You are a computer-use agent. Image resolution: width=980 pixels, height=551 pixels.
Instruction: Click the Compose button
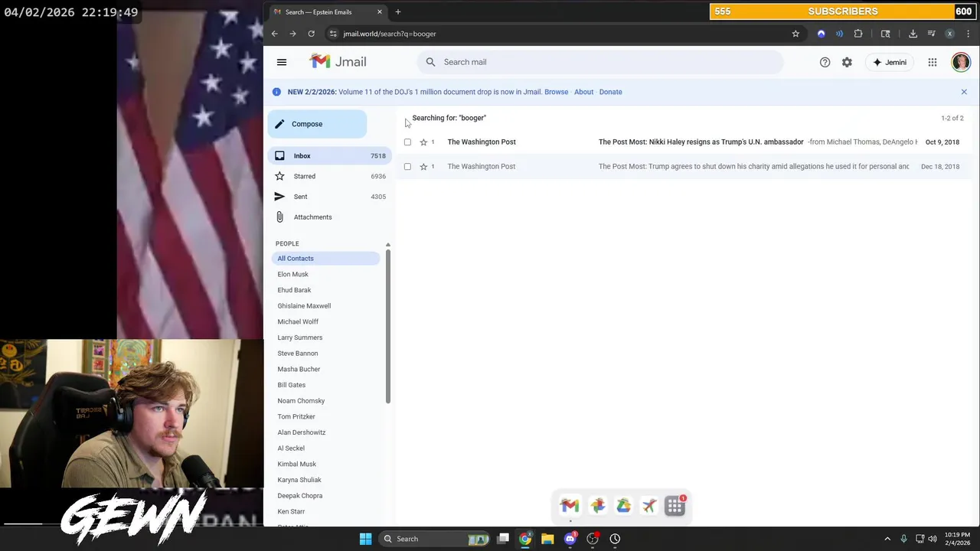(x=317, y=124)
